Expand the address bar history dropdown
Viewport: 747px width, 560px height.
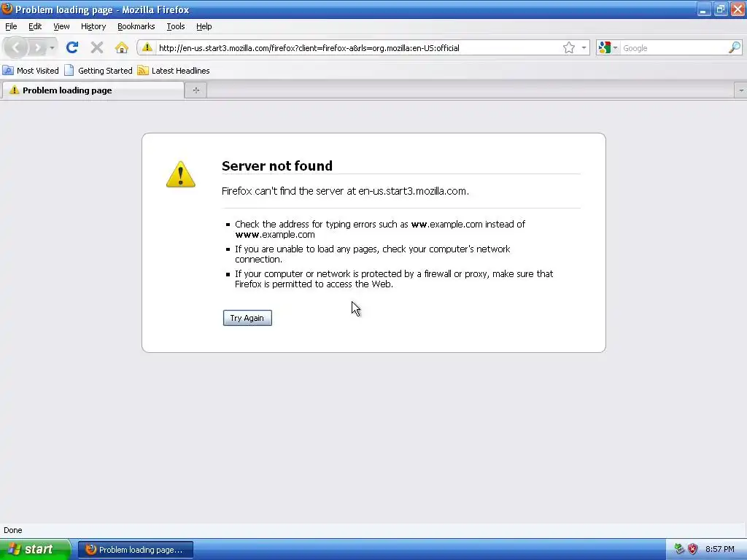584,47
